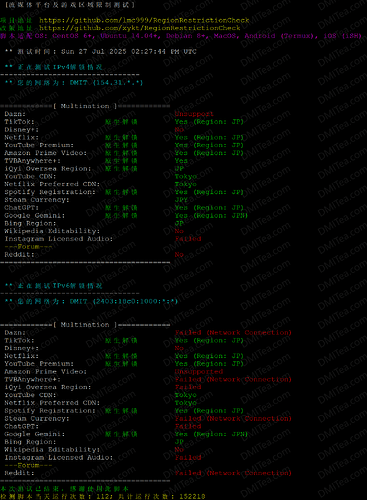Viewport: 367px width, 500px height.
Task: Click the red "Failed" for ChatGPT in IPv6
Action: click(188, 426)
